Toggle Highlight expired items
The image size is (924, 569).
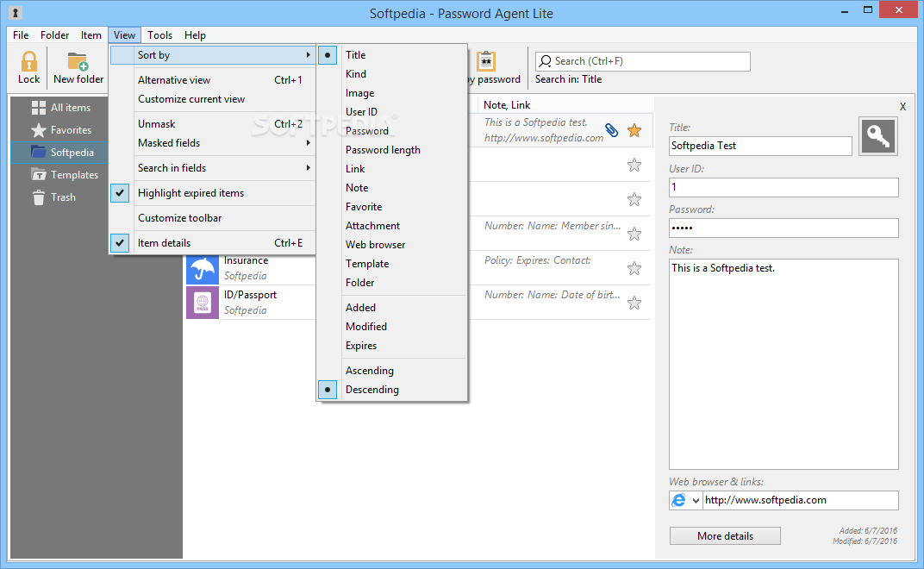point(213,193)
